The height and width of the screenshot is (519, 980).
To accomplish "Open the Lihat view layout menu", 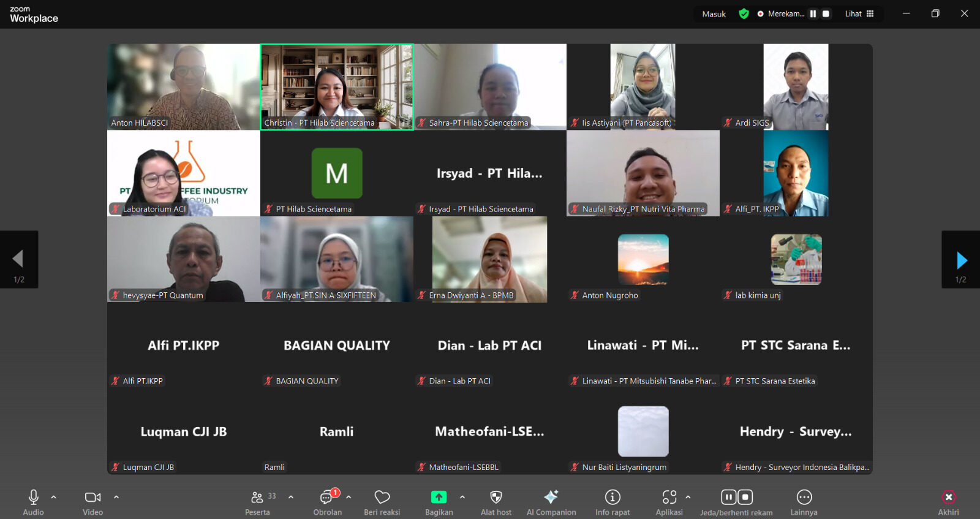I will point(859,13).
